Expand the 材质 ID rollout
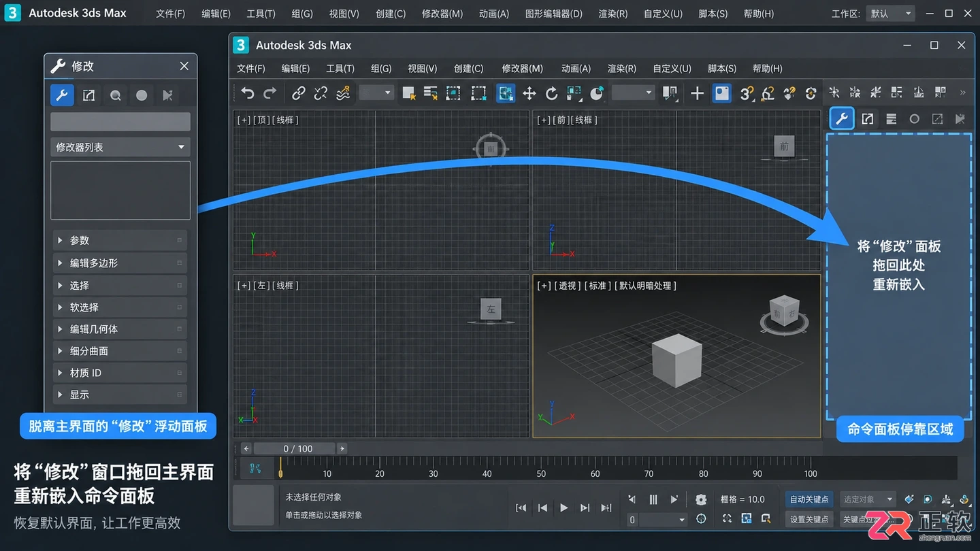This screenshot has height=551, width=980. (x=120, y=373)
